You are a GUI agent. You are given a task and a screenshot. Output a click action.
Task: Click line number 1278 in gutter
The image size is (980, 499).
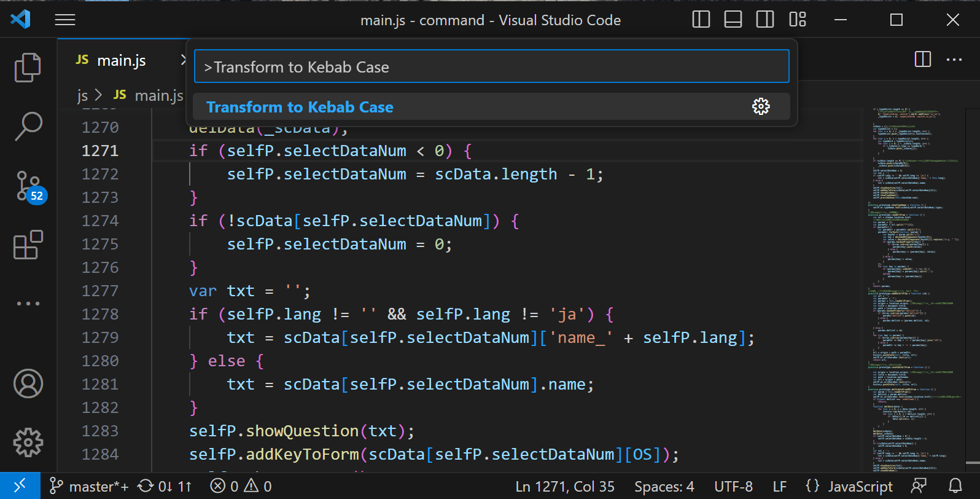[100, 314]
